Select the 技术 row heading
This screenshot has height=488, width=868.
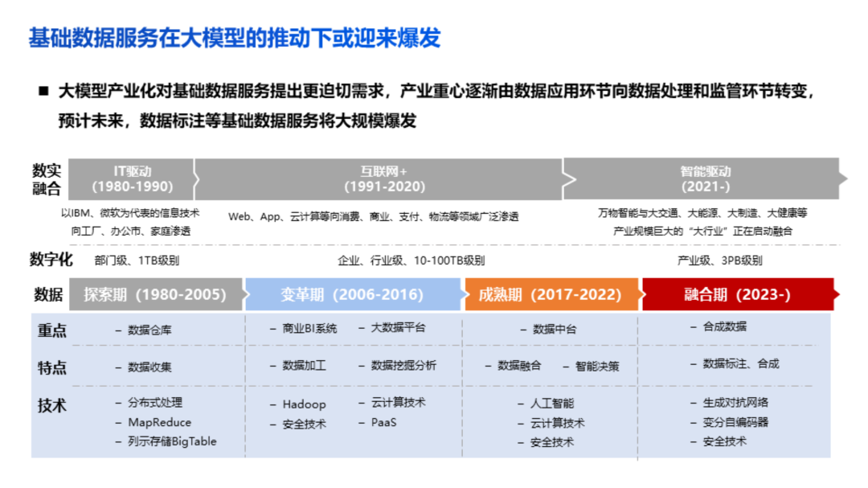coord(52,406)
